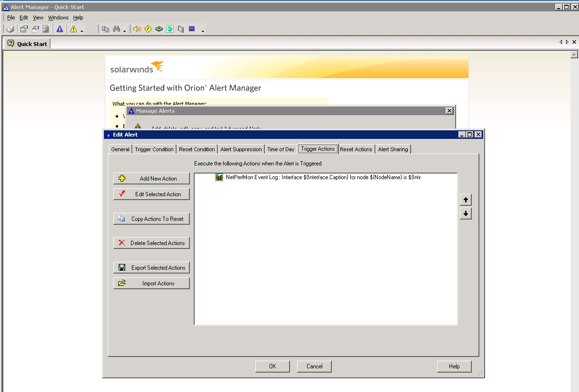579x392 pixels.
Task: Move action up with the up arrow
Action: coord(466,200)
